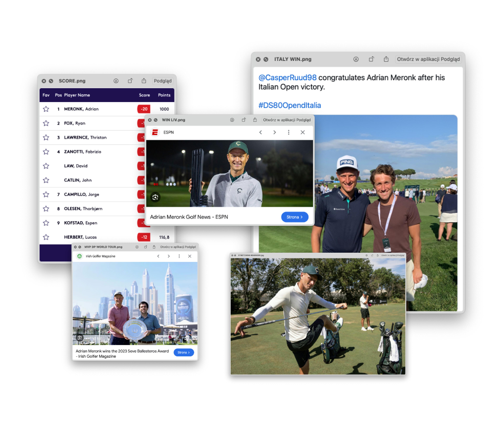
Task: Open three-dot menu in ESPN panel
Action: coord(288,132)
